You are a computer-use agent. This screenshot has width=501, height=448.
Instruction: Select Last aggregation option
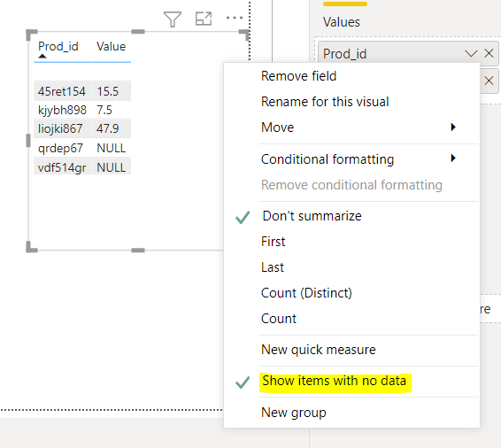(351, 267)
